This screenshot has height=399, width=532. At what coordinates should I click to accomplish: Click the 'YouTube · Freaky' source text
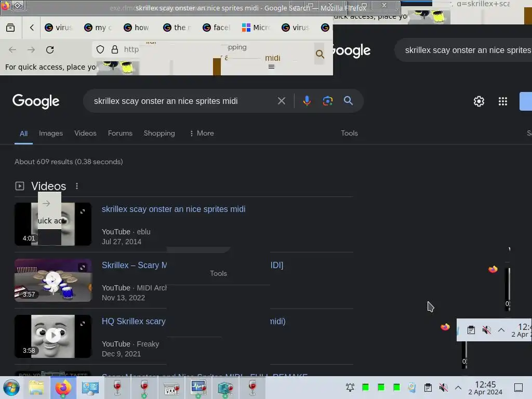click(130, 344)
